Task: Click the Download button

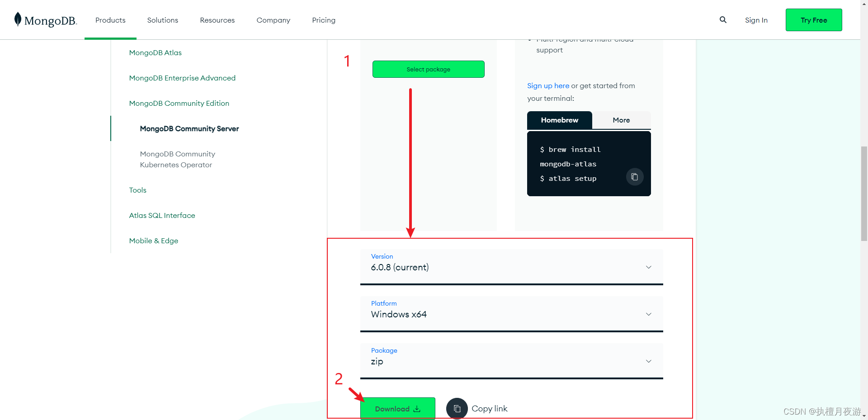Action: [398, 409]
